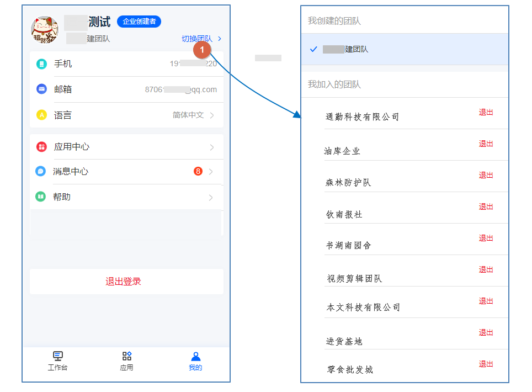Image resolution: width=532 pixels, height=392 pixels.
Task: Click 退出 beside 通勤科技有限公司
Action: point(486,112)
